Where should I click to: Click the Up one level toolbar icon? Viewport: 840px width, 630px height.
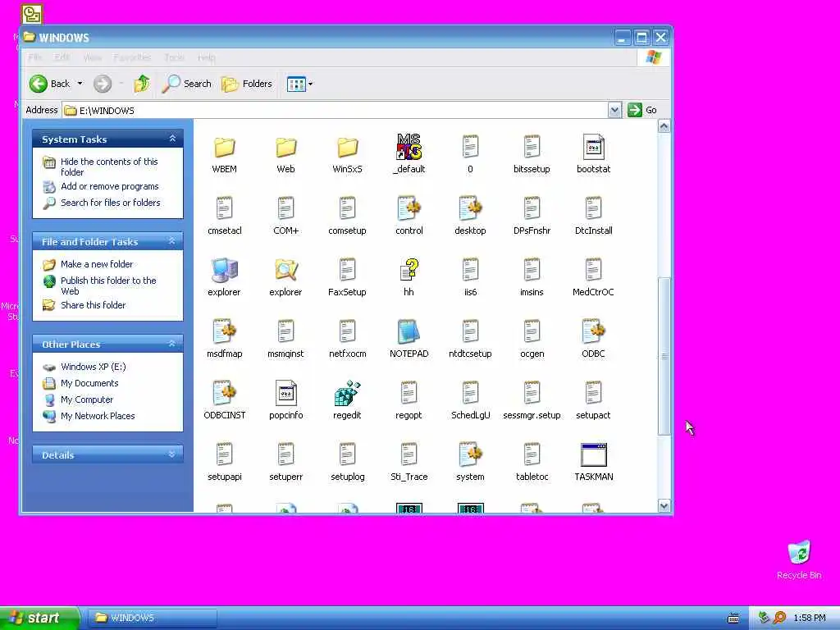(142, 84)
